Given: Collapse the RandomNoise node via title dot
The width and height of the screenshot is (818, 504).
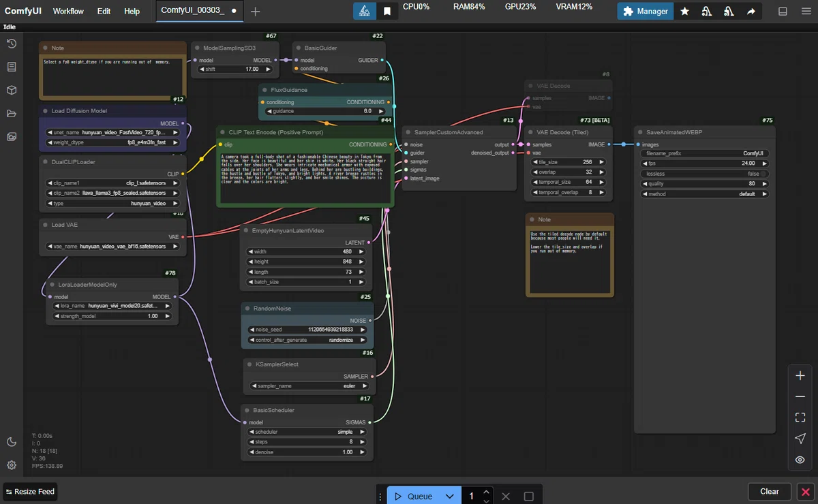Looking at the screenshot, I should click(x=247, y=309).
